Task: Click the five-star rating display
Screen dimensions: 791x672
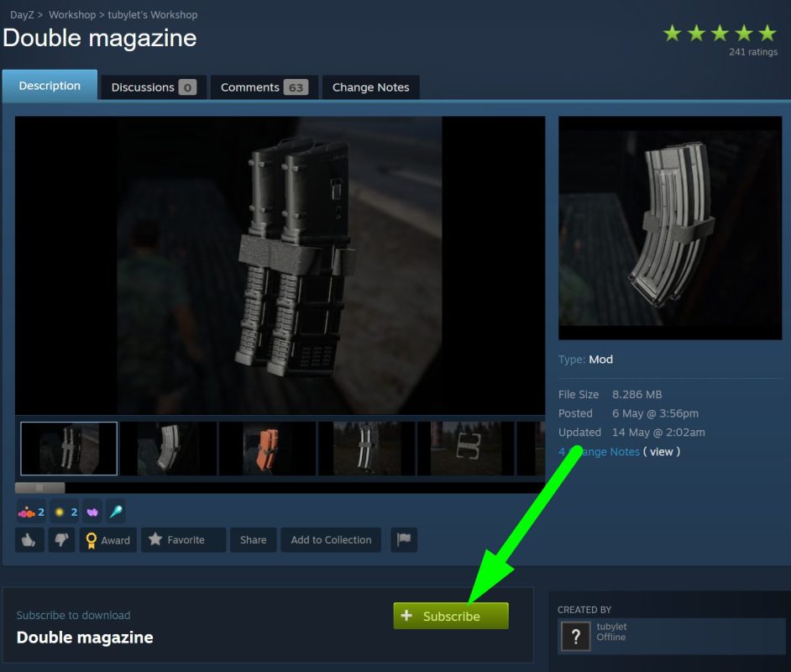Action: click(720, 34)
